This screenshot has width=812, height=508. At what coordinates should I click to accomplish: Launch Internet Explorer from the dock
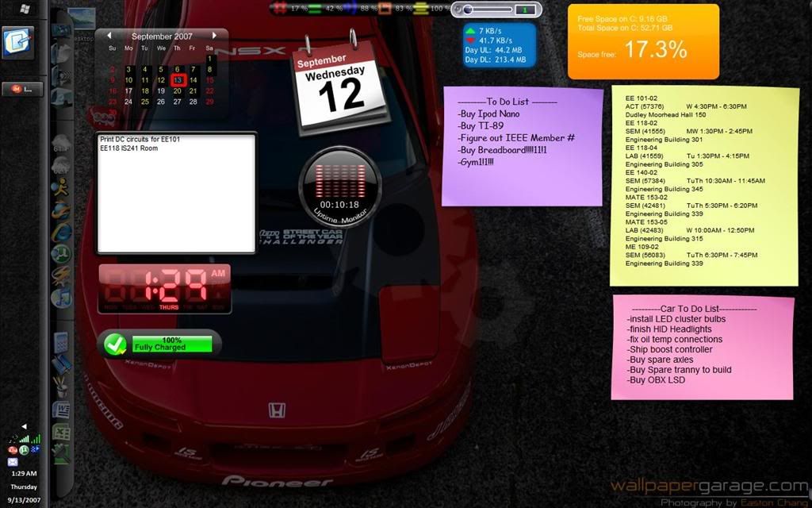click(61, 232)
